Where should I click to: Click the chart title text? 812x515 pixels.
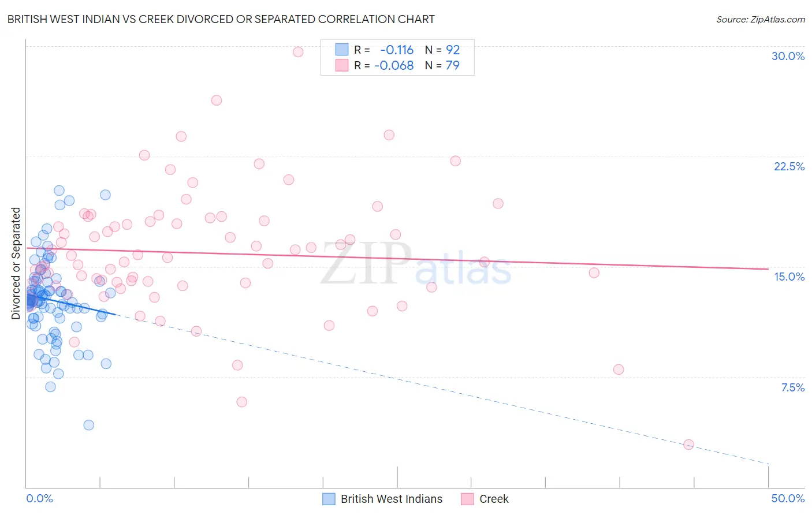click(x=221, y=19)
